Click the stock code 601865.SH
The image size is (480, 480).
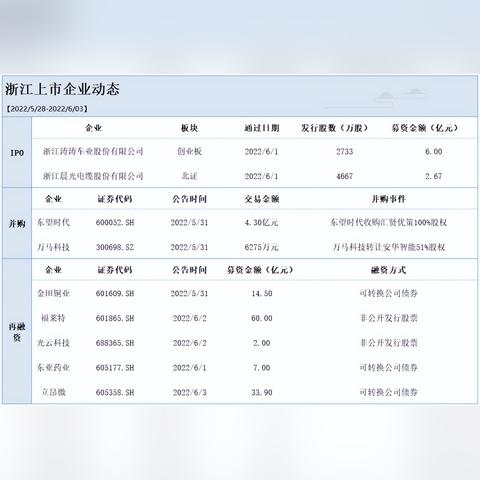click(x=115, y=318)
